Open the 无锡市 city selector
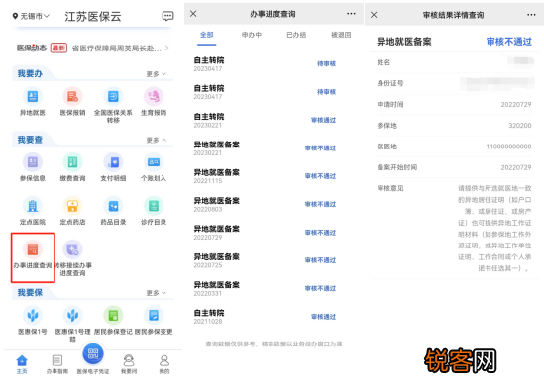This screenshot has width=544, height=392. point(32,16)
